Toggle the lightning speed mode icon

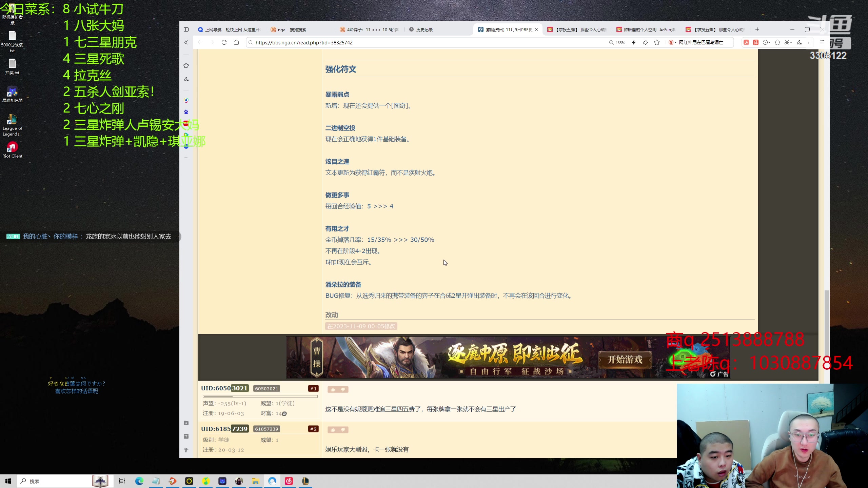[634, 42]
